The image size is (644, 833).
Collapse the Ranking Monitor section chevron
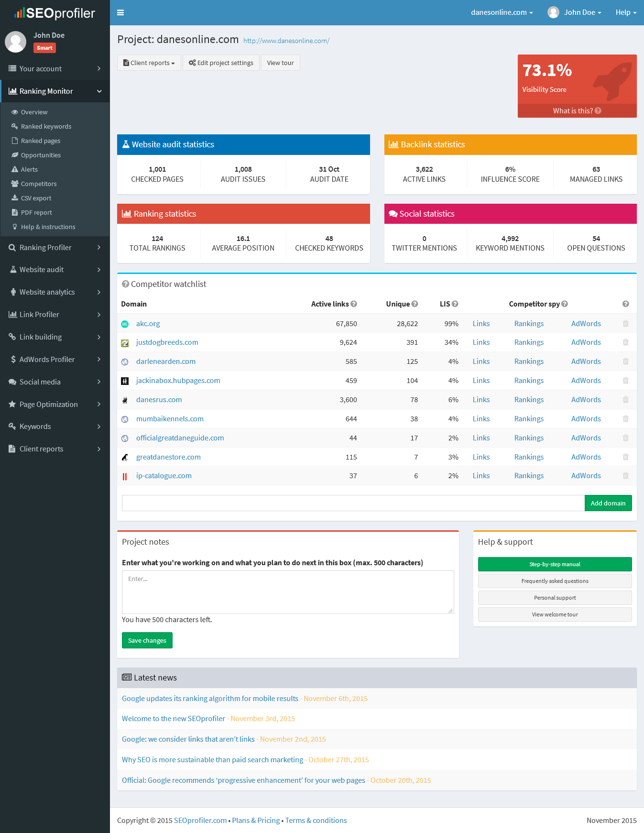pos(99,91)
